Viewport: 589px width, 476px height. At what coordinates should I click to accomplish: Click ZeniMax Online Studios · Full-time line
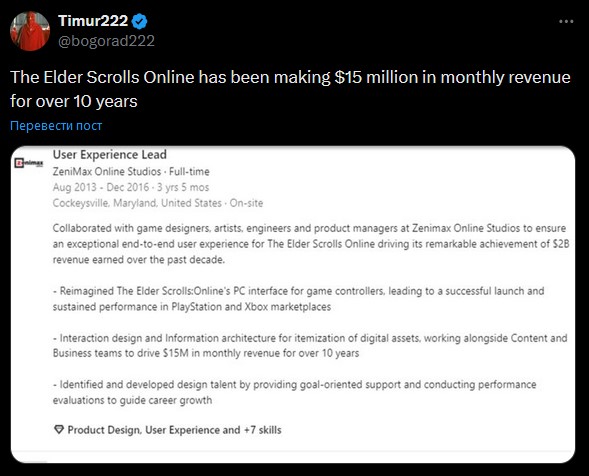pos(131,172)
